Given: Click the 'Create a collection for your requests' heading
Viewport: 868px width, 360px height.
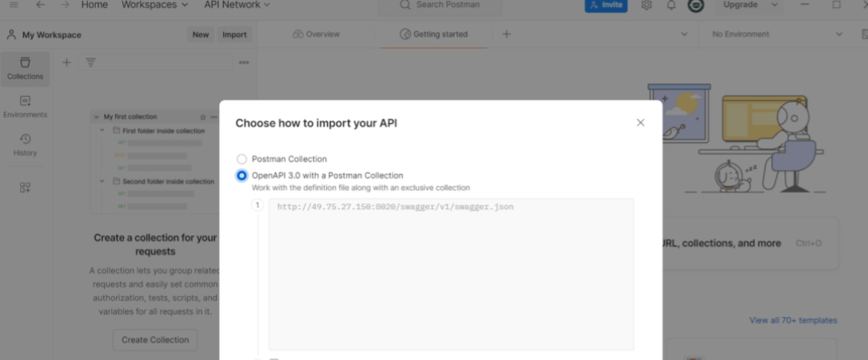Looking at the screenshot, I should coord(155,244).
